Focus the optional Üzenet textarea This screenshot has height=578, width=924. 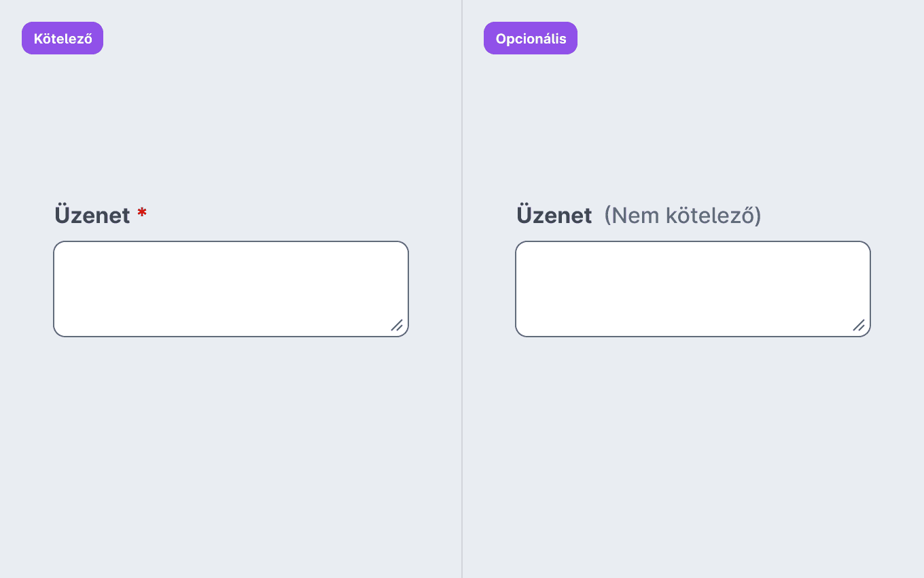tap(693, 289)
